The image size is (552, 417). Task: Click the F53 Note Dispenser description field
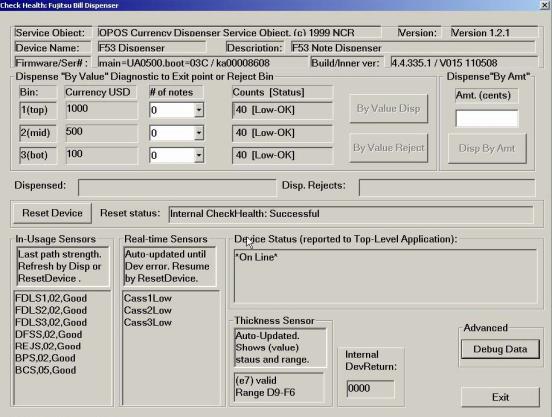point(413,48)
